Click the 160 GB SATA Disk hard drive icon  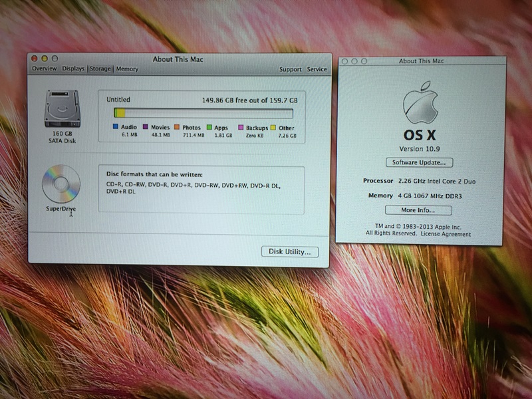click(x=63, y=108)
